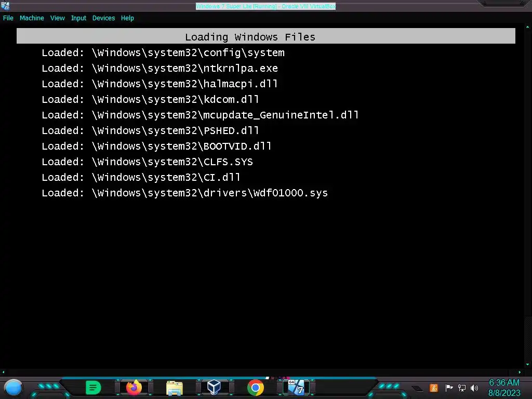The image size is (532, 399).
Task: Open the Input menu
Action: tap(78, 18)
